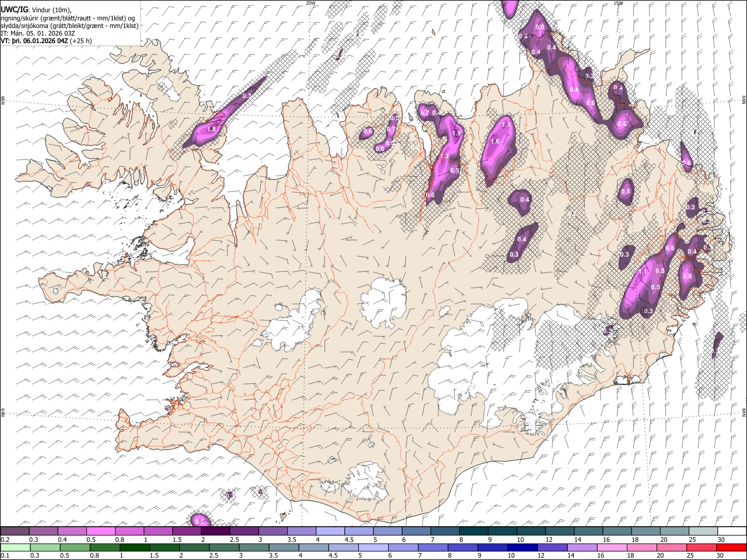Select the "1.3" precipitation value on the map
The image size is (747, 560).
[x=444, y=156]
